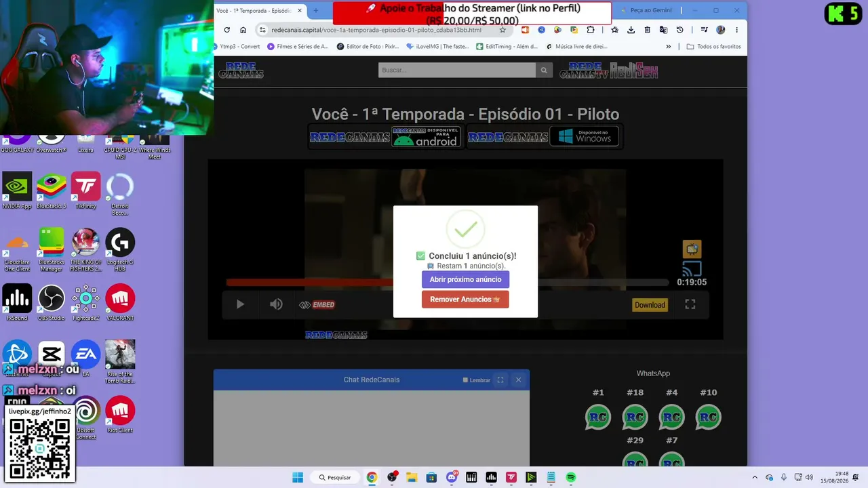
Task: Show hidden system tray icons
Action: click(x=755, y=478)
